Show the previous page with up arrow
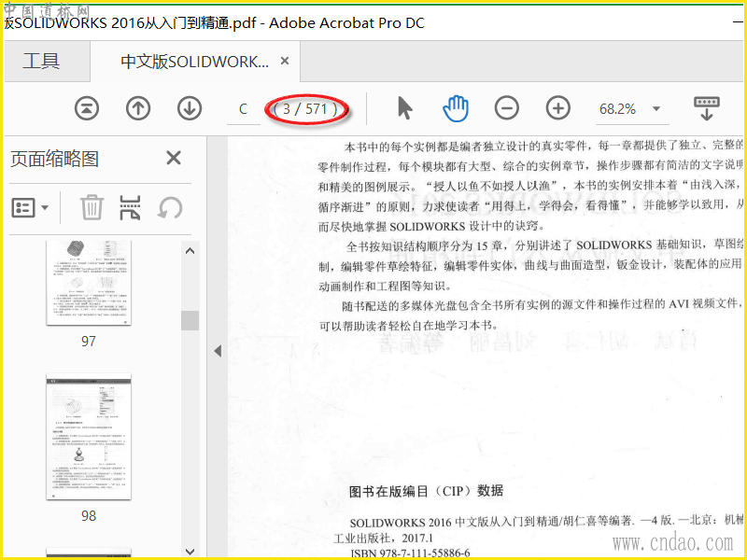The height and width of the screenshot is (560, 747). tap(138, 108)
